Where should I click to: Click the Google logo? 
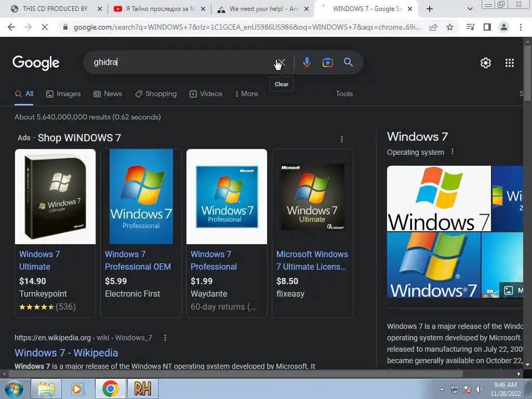click(36, 63)
